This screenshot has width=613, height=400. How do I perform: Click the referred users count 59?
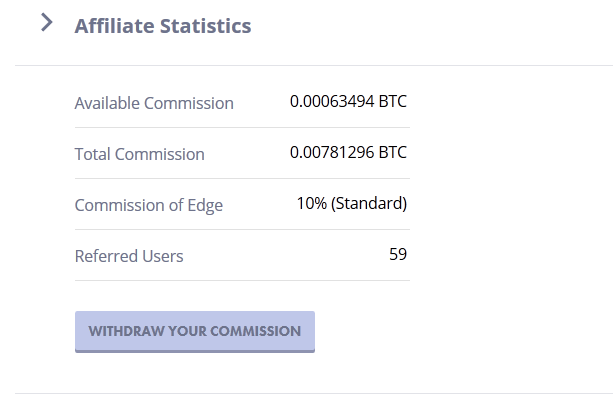(x=398, y=255)
